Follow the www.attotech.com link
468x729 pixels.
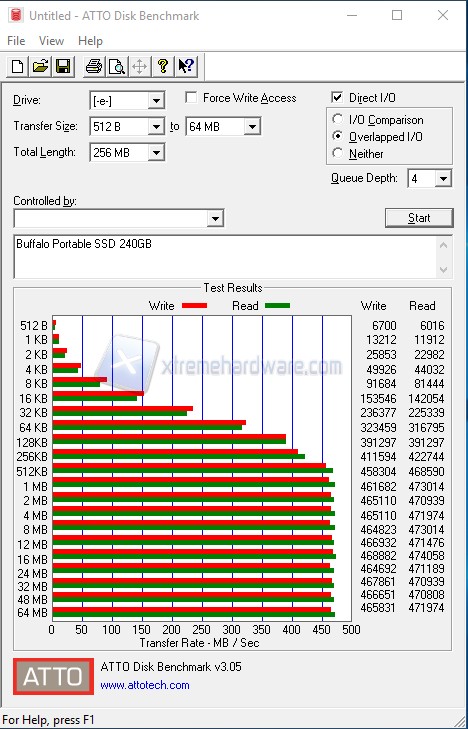pyautogui.click(x=145, y=685)
